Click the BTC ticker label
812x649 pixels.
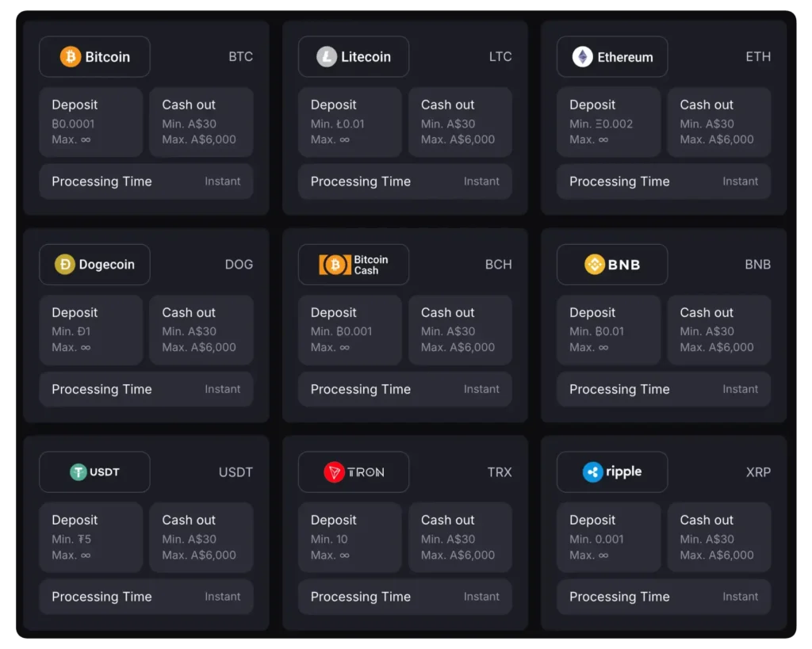(x=240, y=57)
